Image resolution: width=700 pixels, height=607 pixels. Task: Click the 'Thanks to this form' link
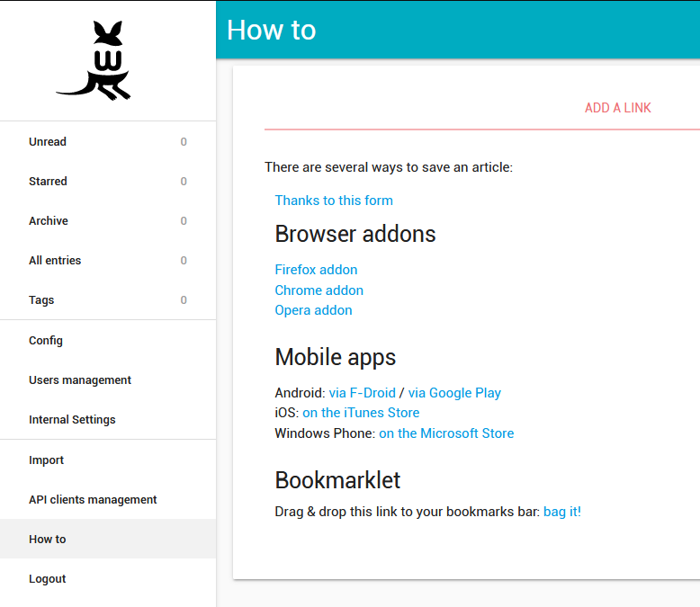click(334, 201)
